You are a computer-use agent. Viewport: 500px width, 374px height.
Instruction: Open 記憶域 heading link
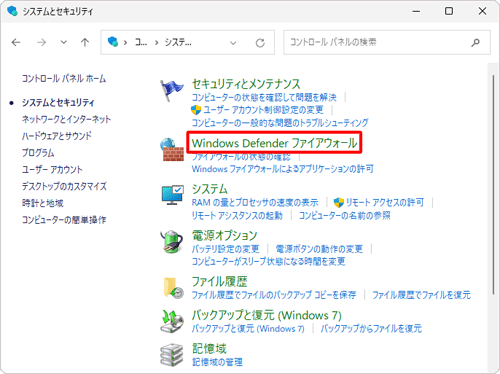[209, 349]
